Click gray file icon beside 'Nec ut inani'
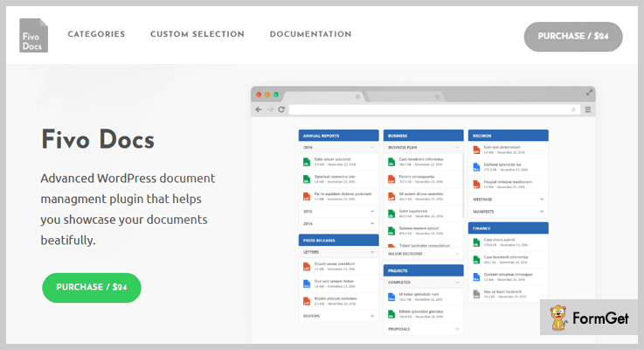The width and height of the screenshot is (644, 350). [x=476, y=294]
